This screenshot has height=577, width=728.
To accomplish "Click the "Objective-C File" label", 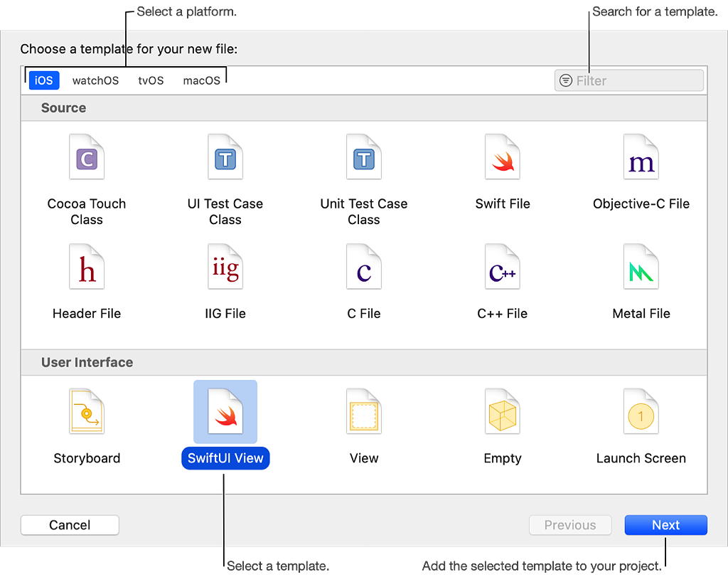I will pos(641,203).
